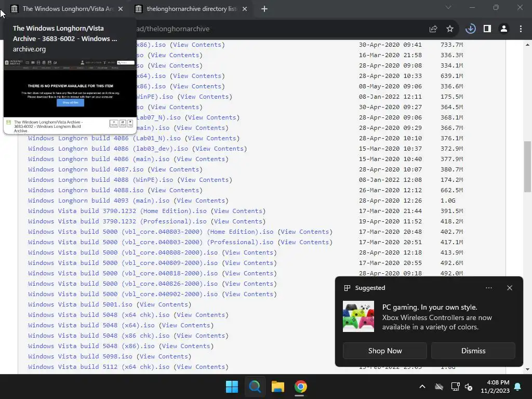Close the Suggested notification popup
The height and width of the screenshot is (399, 532).
coord(510,288)
